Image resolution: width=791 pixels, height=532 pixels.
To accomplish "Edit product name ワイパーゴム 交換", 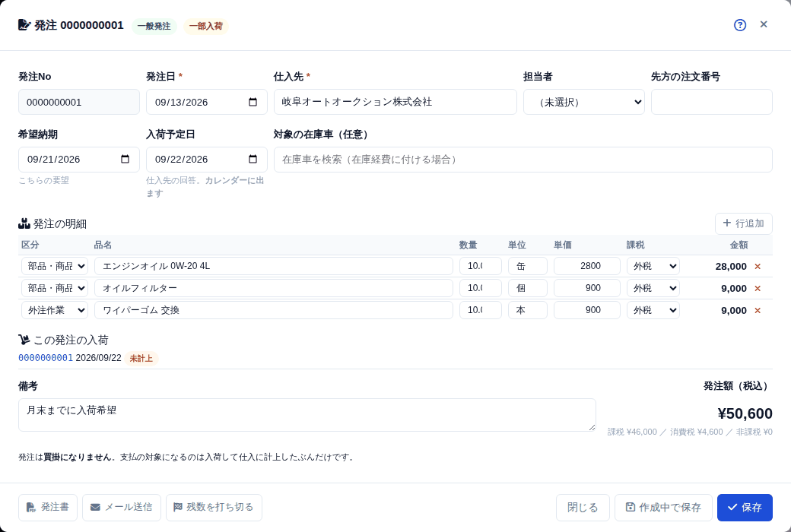I will tap(273, 310).
